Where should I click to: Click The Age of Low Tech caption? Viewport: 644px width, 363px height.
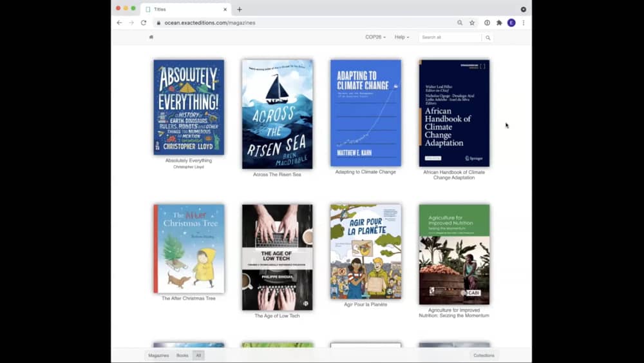coord(277,316)
